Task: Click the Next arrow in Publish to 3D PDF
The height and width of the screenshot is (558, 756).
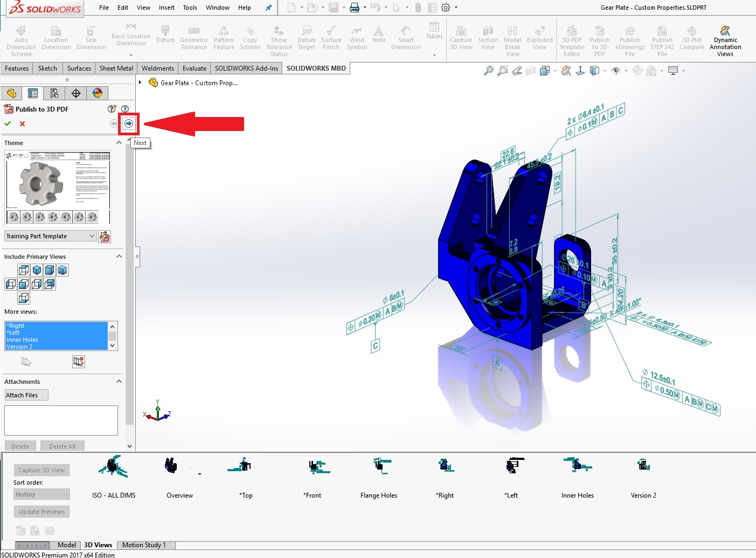Action: coord(128,123)
